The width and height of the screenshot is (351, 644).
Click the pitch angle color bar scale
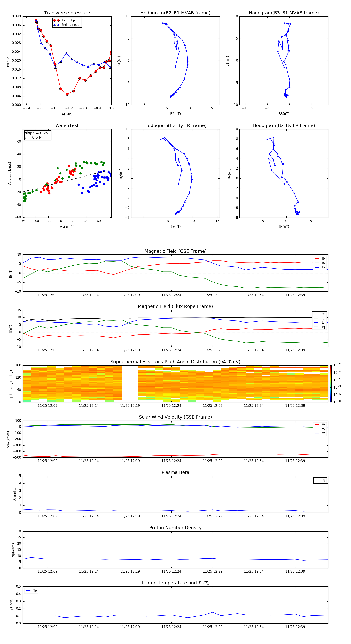[x=331, y=383]
